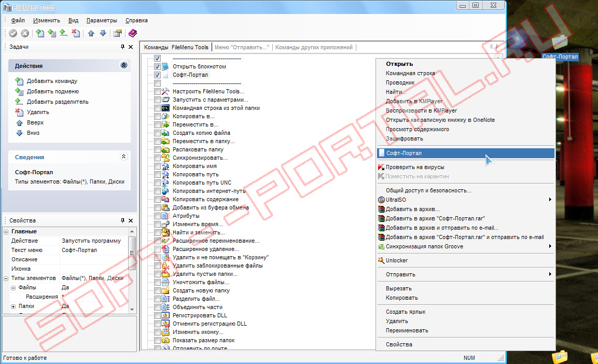Image resolution: width=598 pixels, height=364 pixels.
Task: Click the Синхронизация папок Groove icon
Action: click(381, 247)
